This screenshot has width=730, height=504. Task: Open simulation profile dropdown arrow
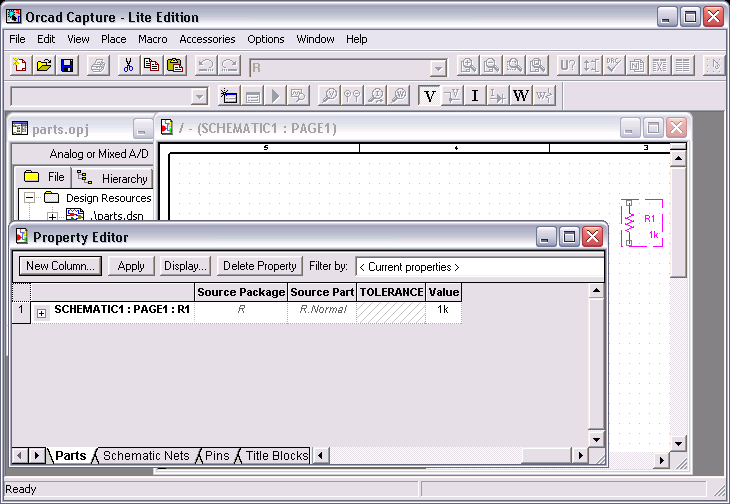click(199, 97)
